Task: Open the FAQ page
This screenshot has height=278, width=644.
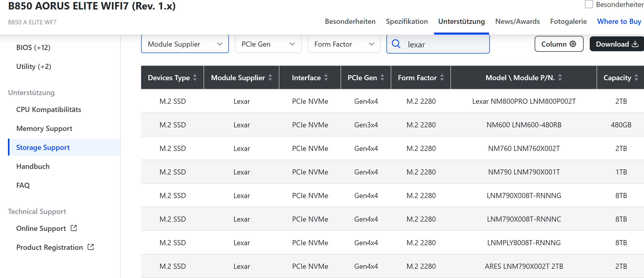Action: pyautogui.click(x=23, y=185)
